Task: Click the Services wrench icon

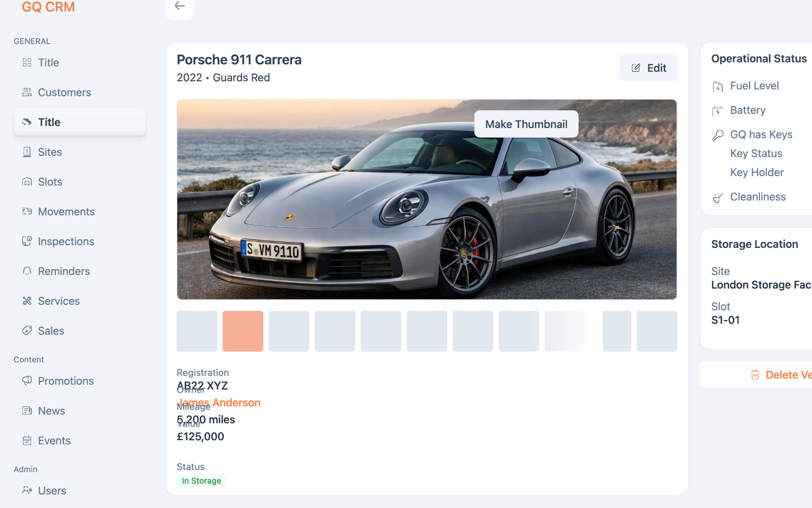Action: coord(27,301)
